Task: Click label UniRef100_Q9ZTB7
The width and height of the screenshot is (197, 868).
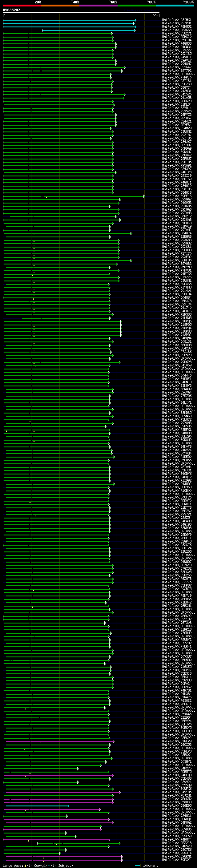Action: [177, 135]
